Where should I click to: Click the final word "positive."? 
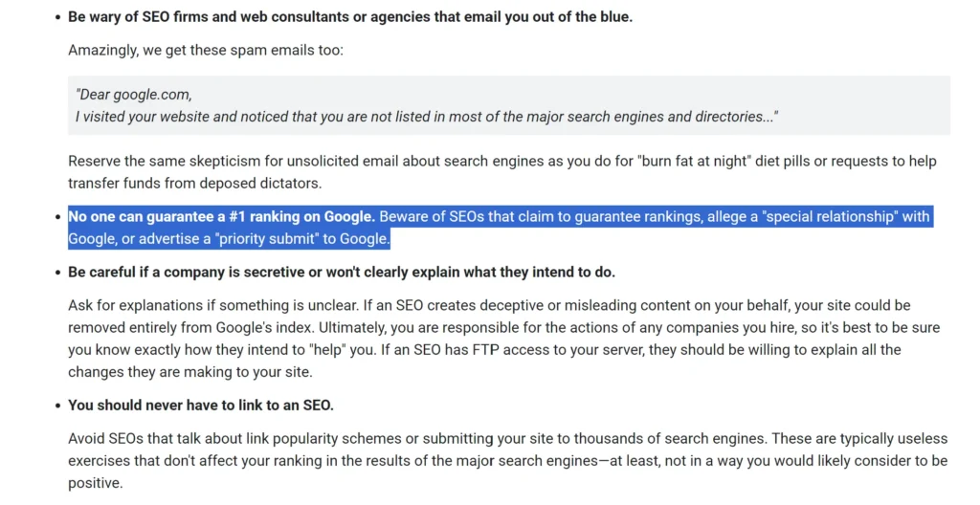point(96,483)
